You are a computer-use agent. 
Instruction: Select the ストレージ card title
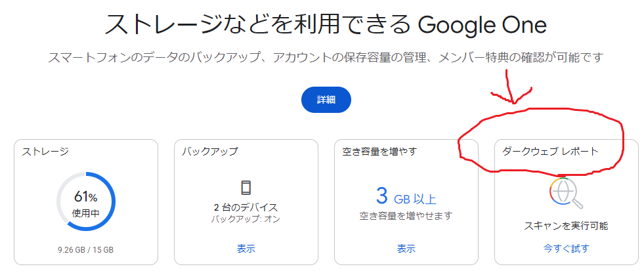tap(45, 152)
